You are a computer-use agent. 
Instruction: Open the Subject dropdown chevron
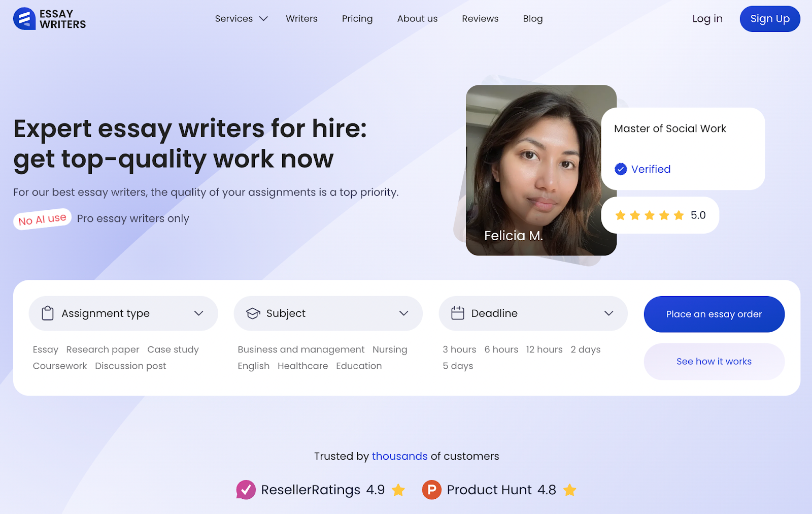(x=404, y=313)
